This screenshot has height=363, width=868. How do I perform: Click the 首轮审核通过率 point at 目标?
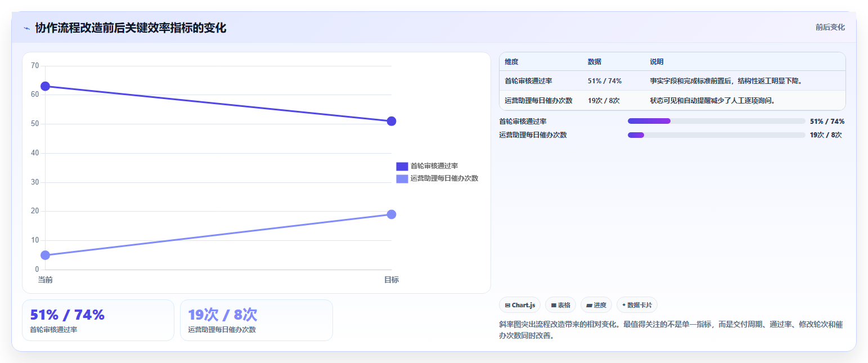coord(392,121)
